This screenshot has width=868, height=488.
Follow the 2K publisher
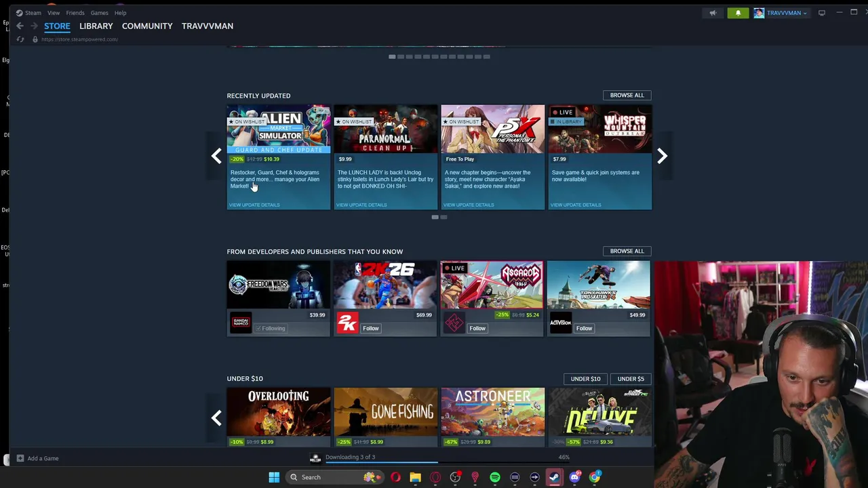pyautogui.click(x=370, y=328)
